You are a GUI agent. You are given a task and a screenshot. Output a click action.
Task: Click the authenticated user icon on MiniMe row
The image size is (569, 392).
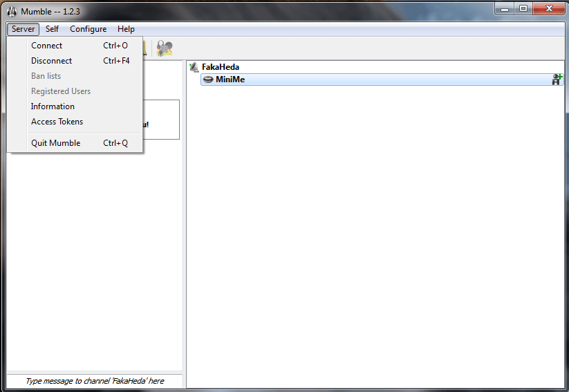pos(557,80)
